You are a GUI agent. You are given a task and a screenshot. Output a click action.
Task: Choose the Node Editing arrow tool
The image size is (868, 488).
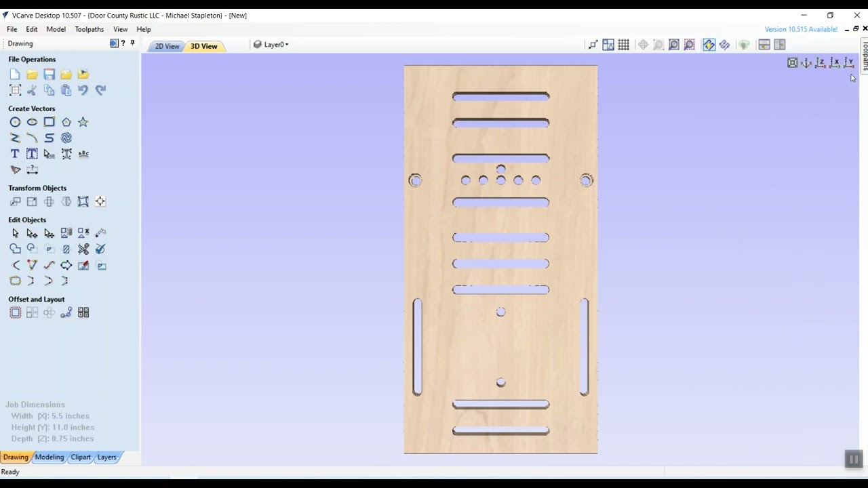[32, 233]
